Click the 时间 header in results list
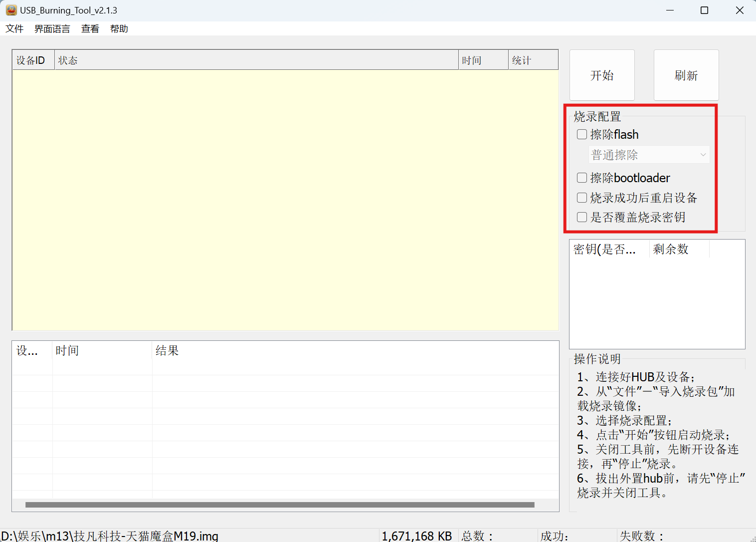Viewport: 756px width, 542px height. [102, 351]
